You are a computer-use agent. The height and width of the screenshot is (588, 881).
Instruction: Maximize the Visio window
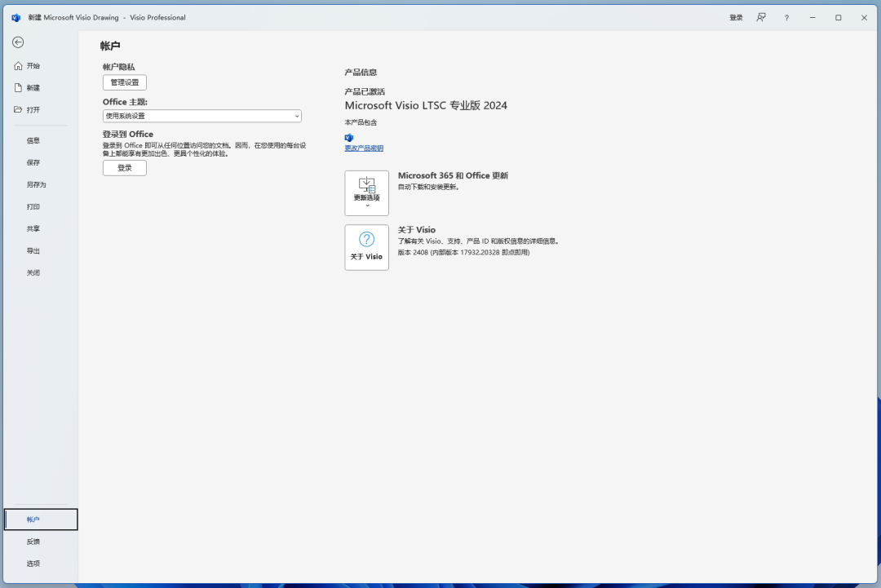[x=839, y=17]
